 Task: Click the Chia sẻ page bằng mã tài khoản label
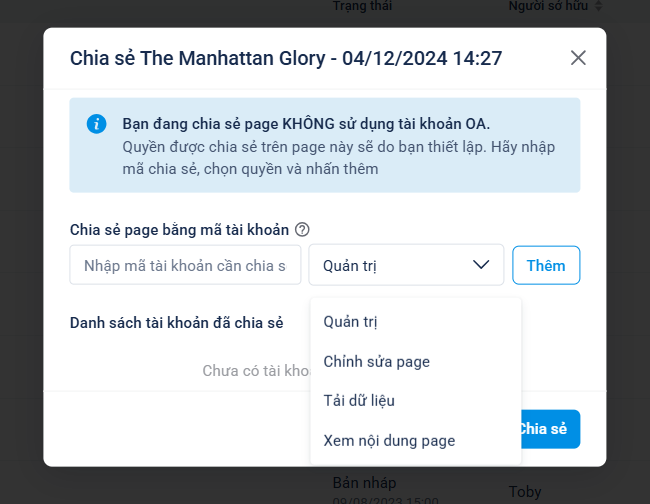179,230
